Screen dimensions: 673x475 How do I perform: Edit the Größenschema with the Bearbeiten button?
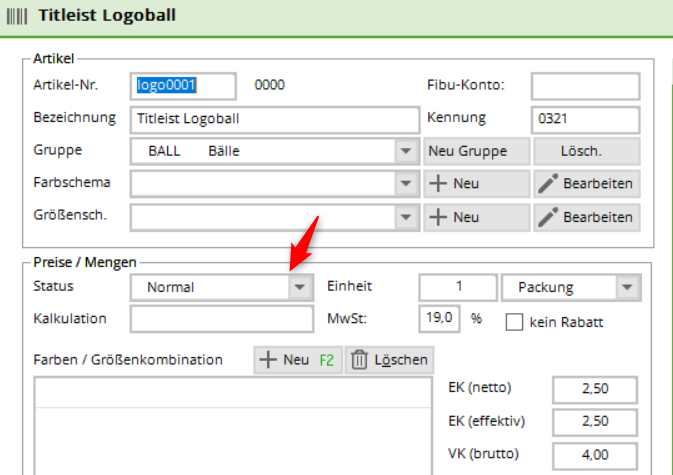[x=587, y=217]
